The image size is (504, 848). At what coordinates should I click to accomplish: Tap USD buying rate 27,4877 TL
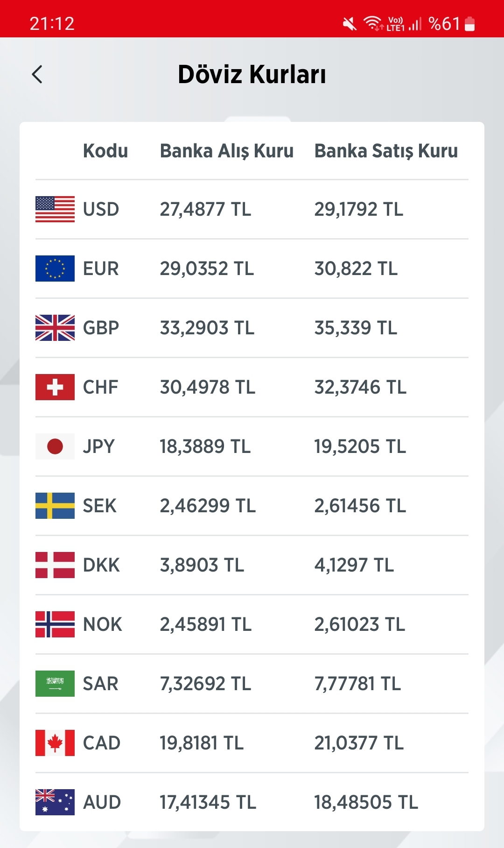tap(205, 209)
